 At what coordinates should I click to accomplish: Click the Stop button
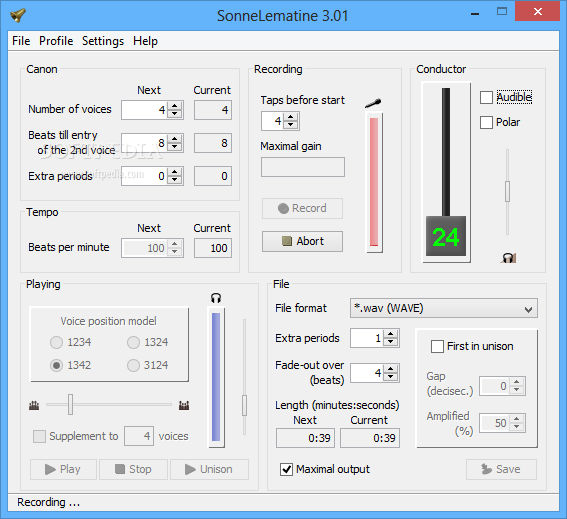[133, 469]
